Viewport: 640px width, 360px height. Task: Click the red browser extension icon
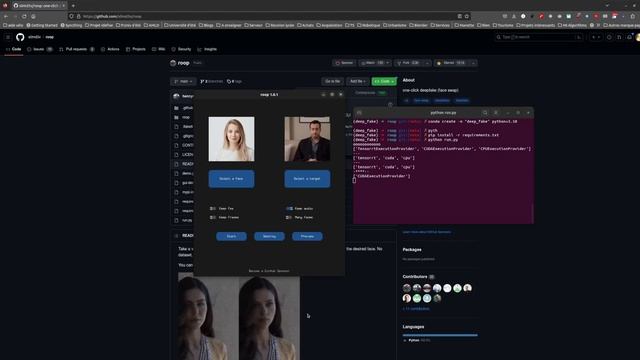541,16
